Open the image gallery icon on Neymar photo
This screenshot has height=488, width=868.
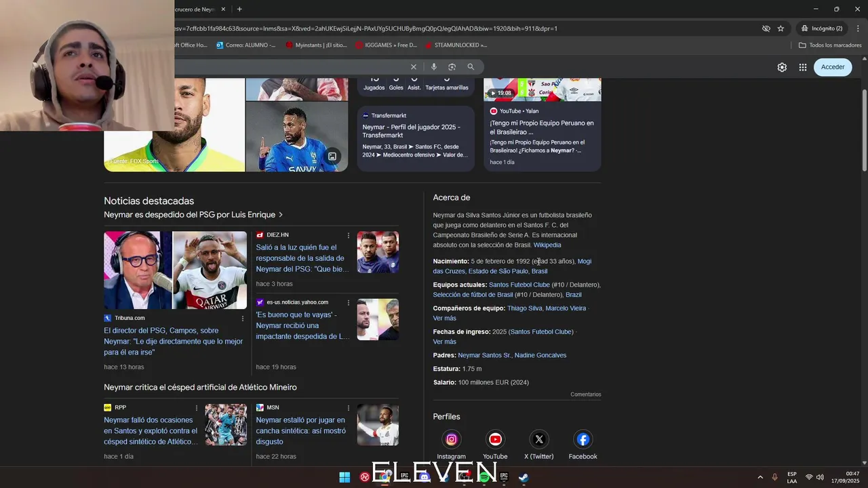pos(332,157)
